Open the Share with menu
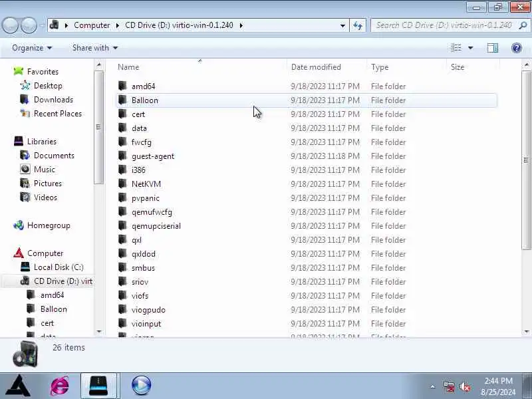 94,48
